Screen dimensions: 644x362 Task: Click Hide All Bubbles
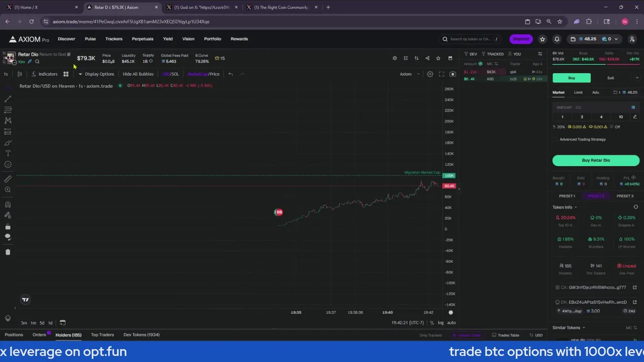point(138,74)
